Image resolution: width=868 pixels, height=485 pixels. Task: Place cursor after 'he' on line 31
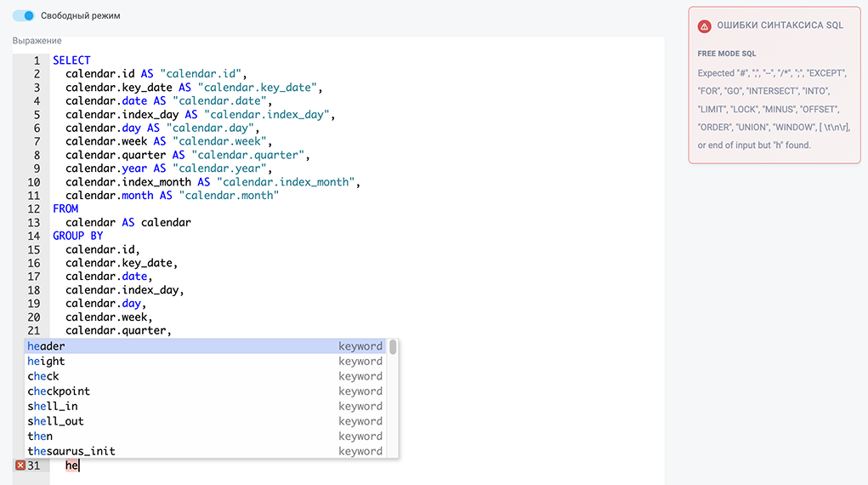click(x=79, y=465)
